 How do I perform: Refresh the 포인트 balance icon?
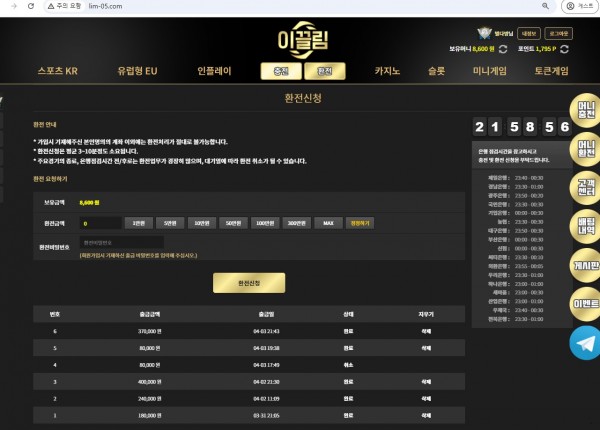[x=564, y=49]
